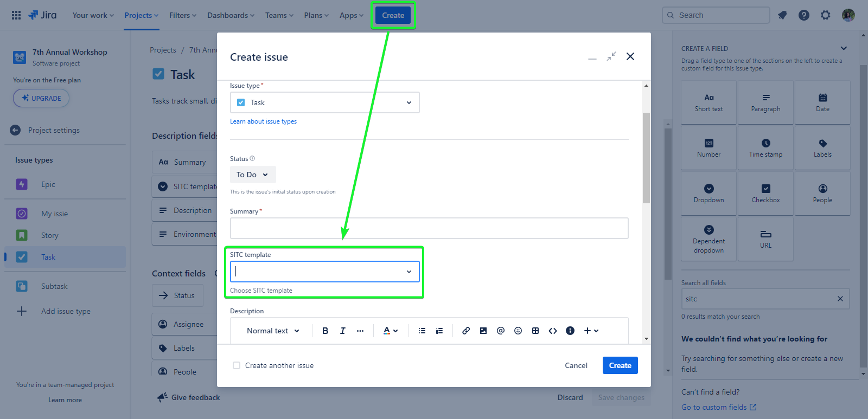Open the SITC template dropdown
Screen dimensions: 868x419
pos(324,272)
